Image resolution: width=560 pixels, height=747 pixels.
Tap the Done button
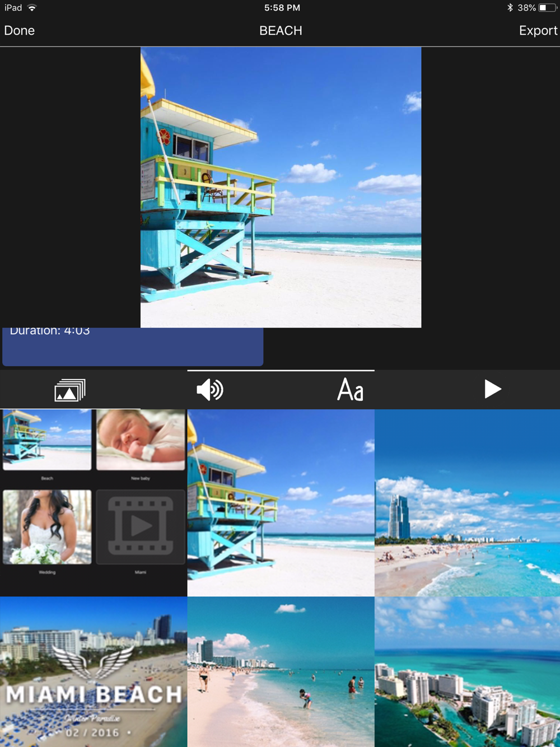tap(20, 31)
